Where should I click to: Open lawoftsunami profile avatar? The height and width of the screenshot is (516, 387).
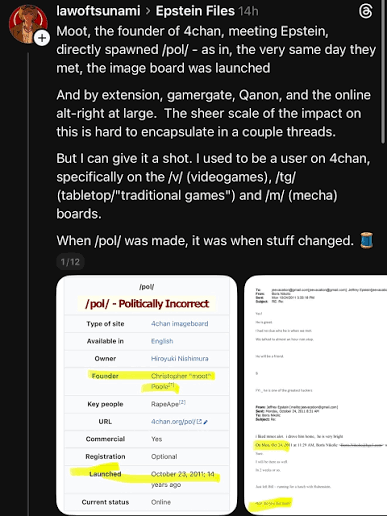[28, 24]
